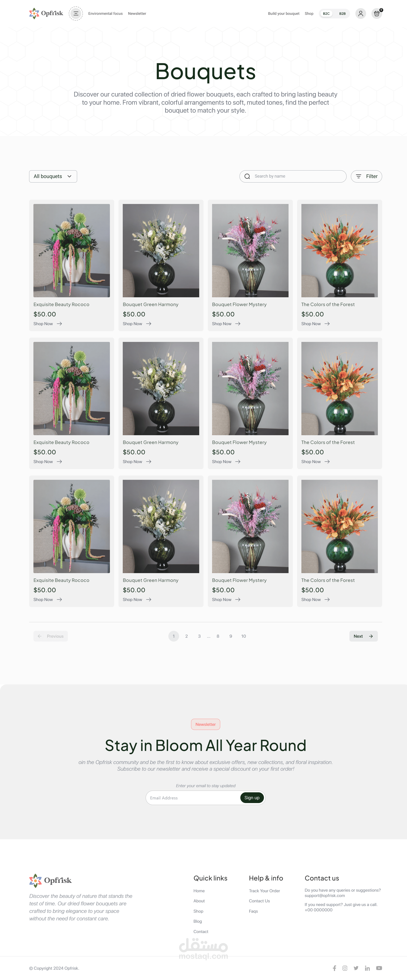Open Build your bouquet menu item
The image size is (407, 980).
283,13
